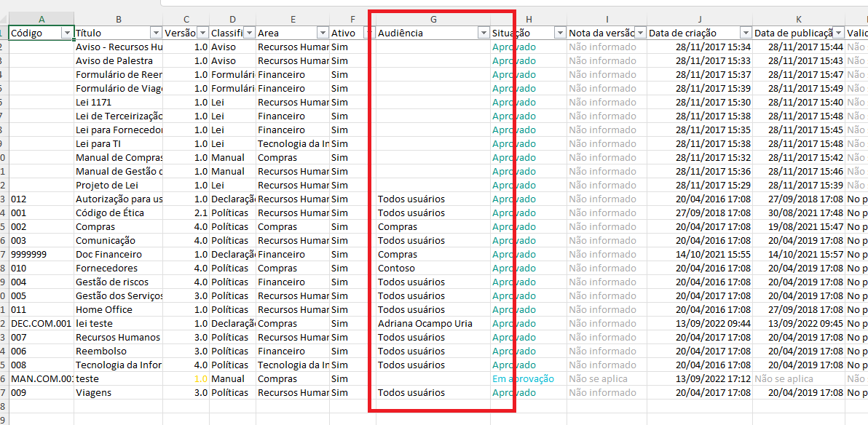Screen dimensions: 868x425
Task: Select the cell "Viagens"
Action: point(119,393)
